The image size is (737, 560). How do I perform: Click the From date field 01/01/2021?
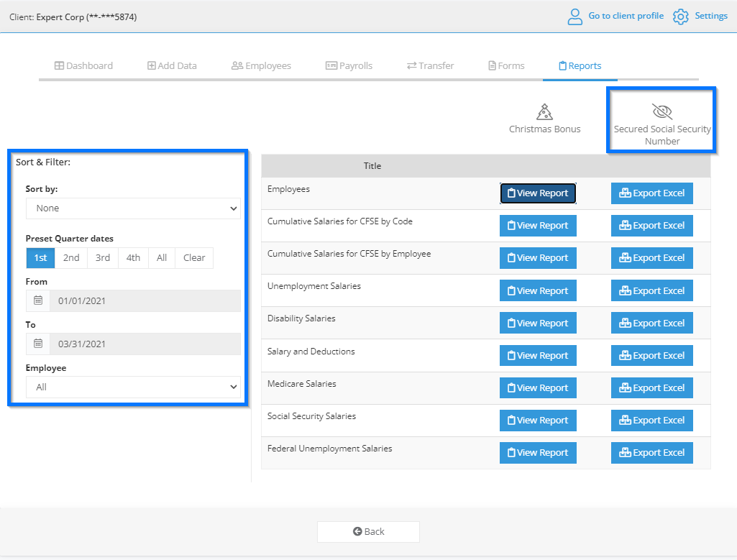tap(145, 300)
